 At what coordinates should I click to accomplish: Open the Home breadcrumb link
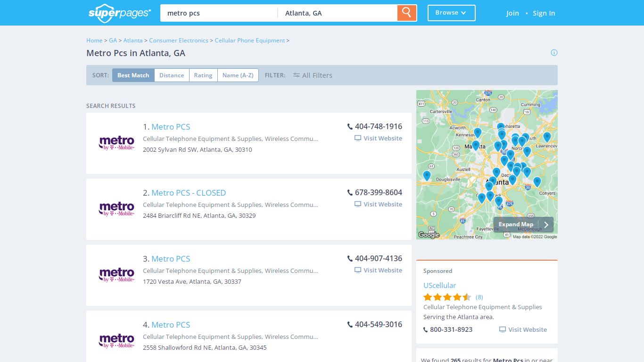(x=94, y=41)
